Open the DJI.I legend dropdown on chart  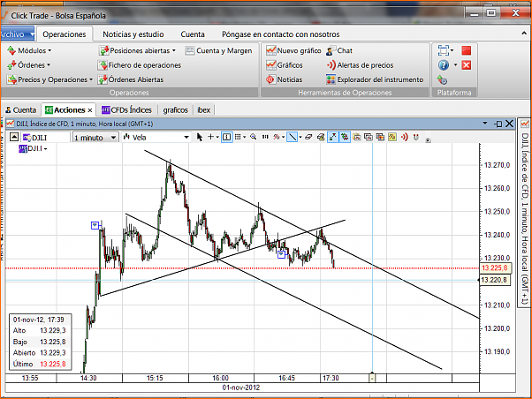[x=45, y=149]
